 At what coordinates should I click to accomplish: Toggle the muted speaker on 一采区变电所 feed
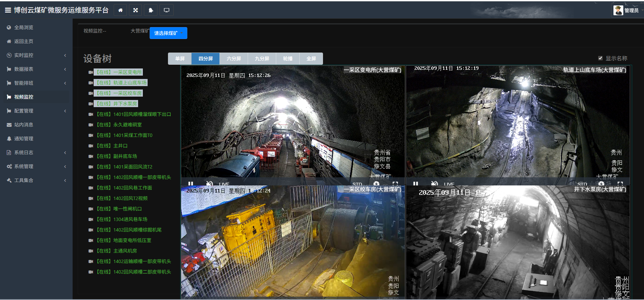(209, 183)
